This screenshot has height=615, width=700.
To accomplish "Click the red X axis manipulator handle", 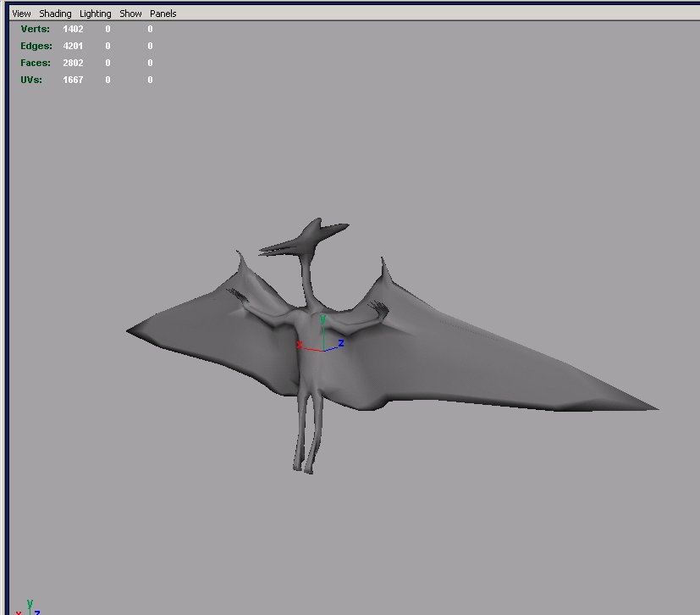I will [x=300, y=345].
